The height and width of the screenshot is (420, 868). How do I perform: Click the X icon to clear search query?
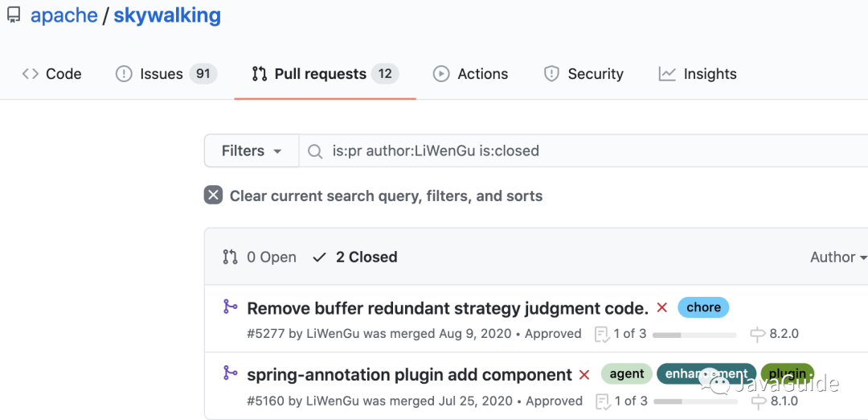pos(213,196)
